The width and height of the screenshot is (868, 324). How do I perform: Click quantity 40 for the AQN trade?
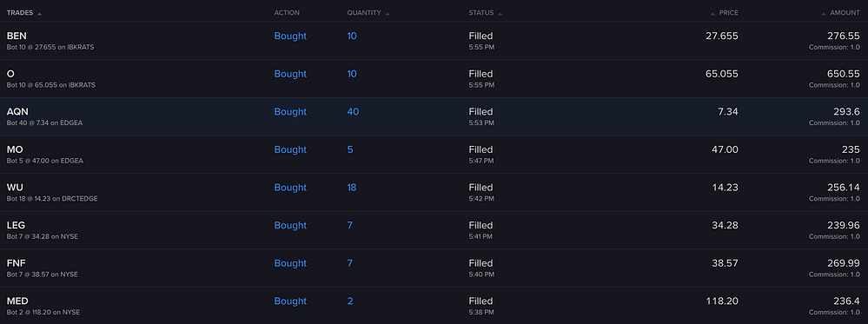[x=353, y=112]
